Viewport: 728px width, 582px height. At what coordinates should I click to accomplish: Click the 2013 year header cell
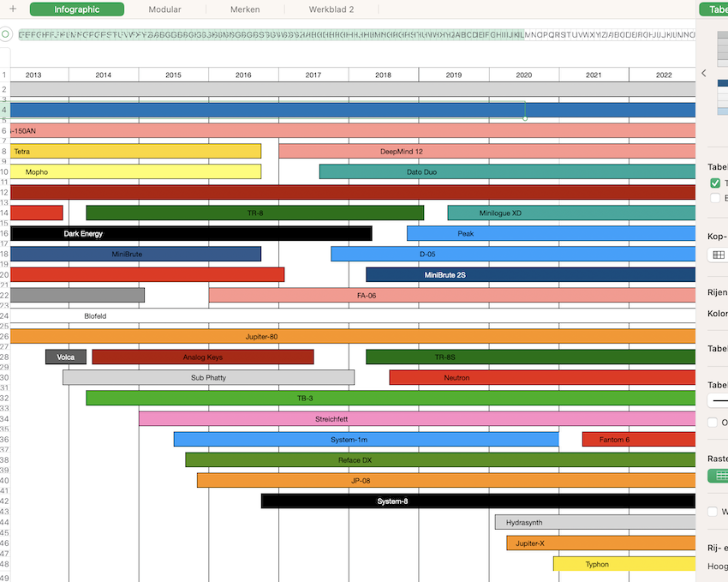tap(39, 75)
